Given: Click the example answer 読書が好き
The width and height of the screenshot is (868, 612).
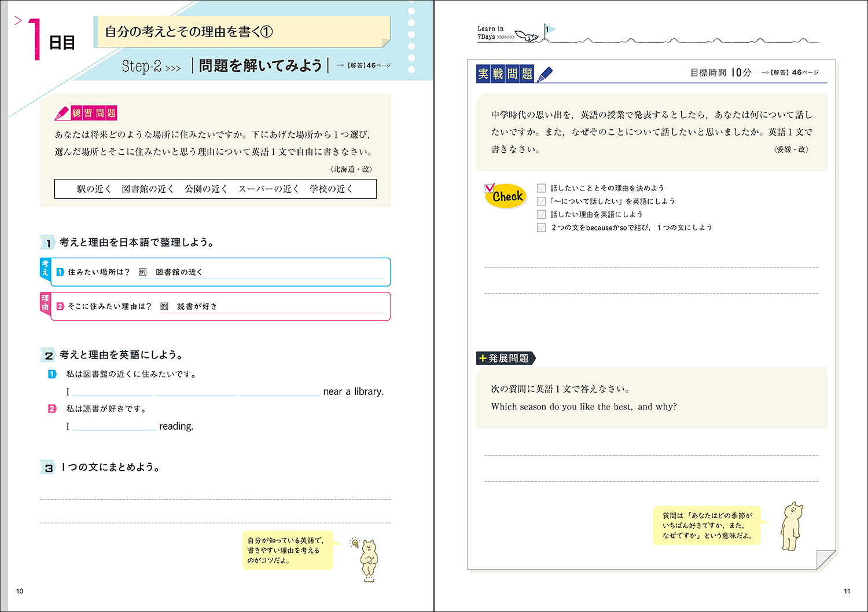Looking at the screenshot, I should [x=197, y=306].
